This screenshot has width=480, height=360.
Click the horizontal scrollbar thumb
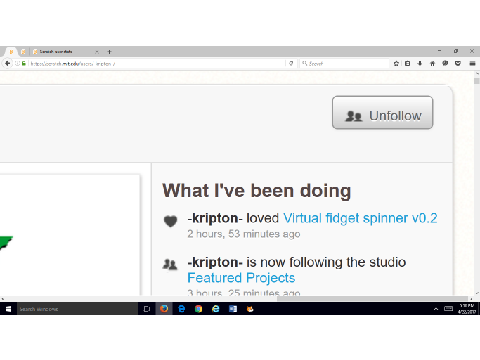tap(373, 299)
